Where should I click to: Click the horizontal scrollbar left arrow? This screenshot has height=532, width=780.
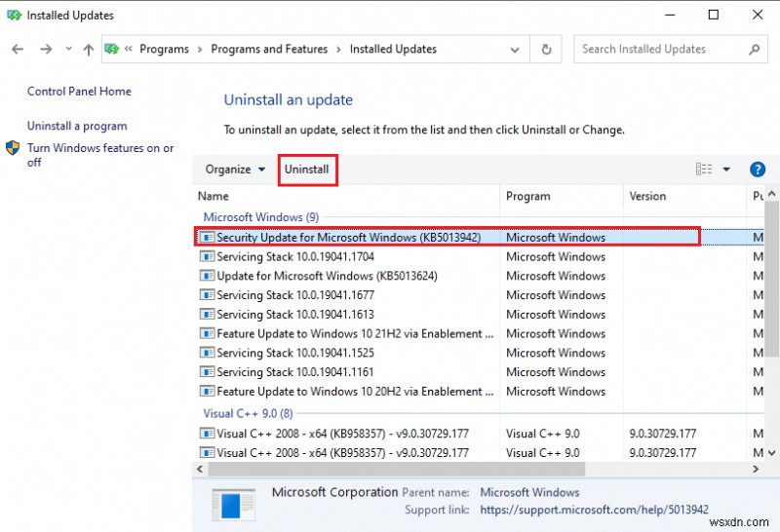(200, 469)
